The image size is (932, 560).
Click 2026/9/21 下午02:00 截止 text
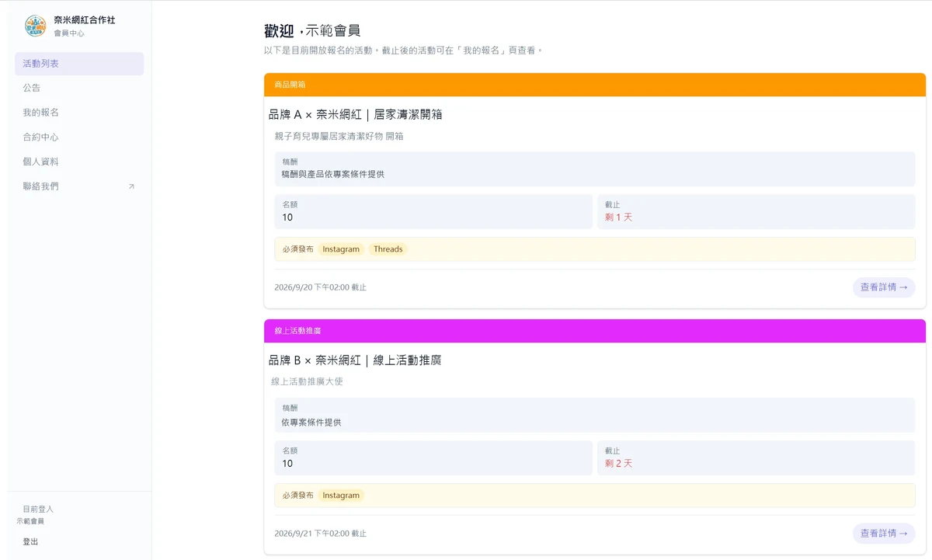coord(320,534)
